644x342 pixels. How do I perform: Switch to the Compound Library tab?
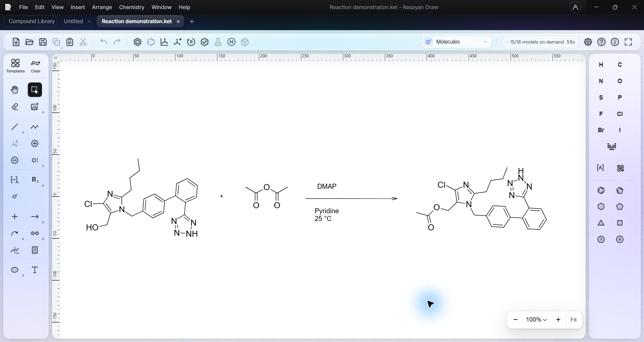point(32,21)
